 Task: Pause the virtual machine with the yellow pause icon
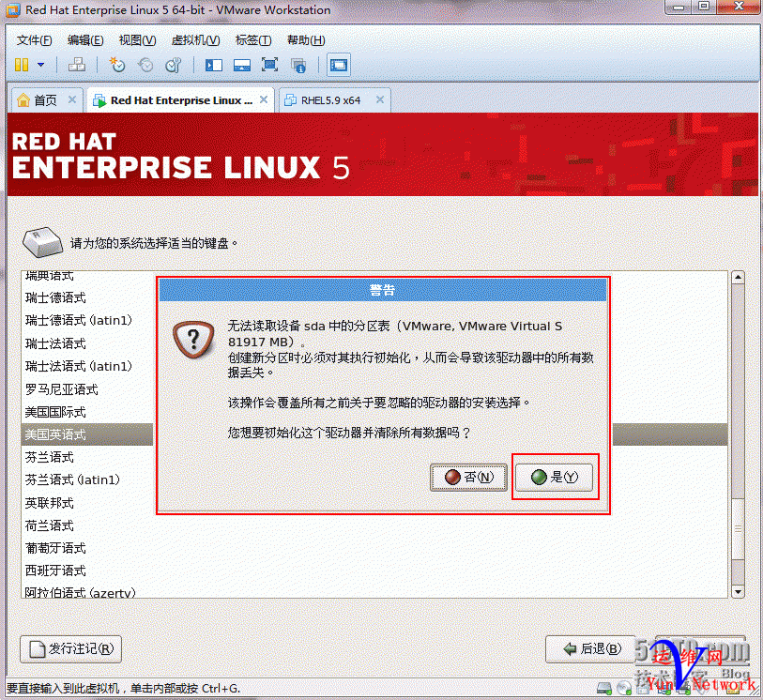(22, 65)
